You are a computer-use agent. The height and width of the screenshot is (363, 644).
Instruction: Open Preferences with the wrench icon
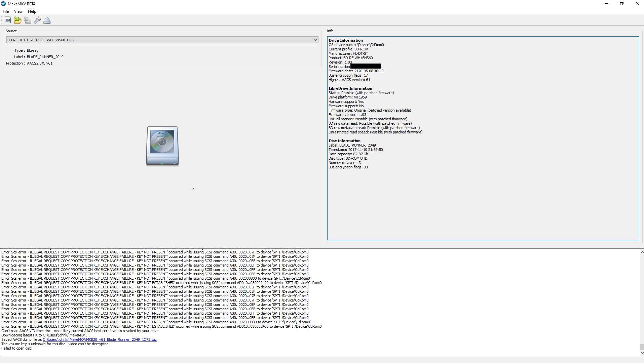(37, 20)
